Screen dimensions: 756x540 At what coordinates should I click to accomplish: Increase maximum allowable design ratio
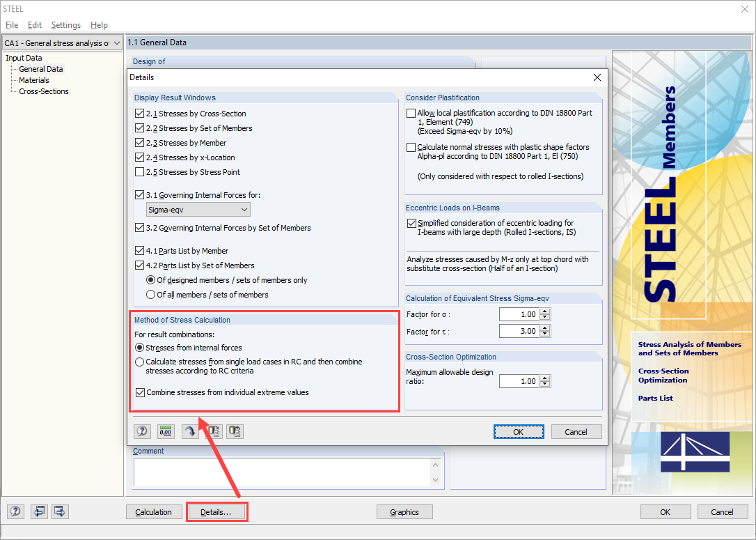[545, 378]
